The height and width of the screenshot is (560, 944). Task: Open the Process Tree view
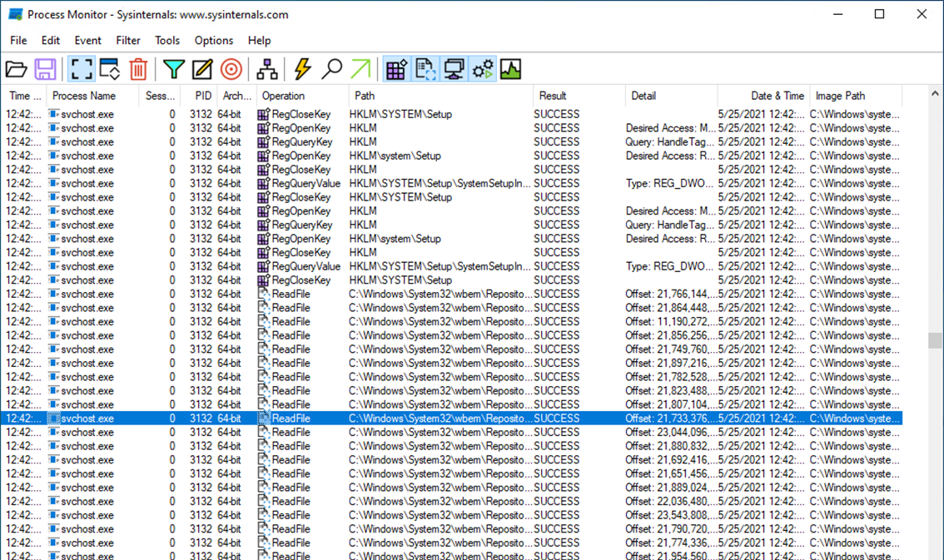(267, 69)
